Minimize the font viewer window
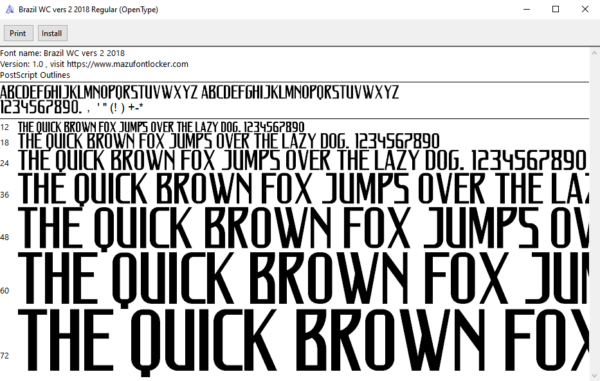The height and width of the screenshot is (381, 600). click(527, 9)
